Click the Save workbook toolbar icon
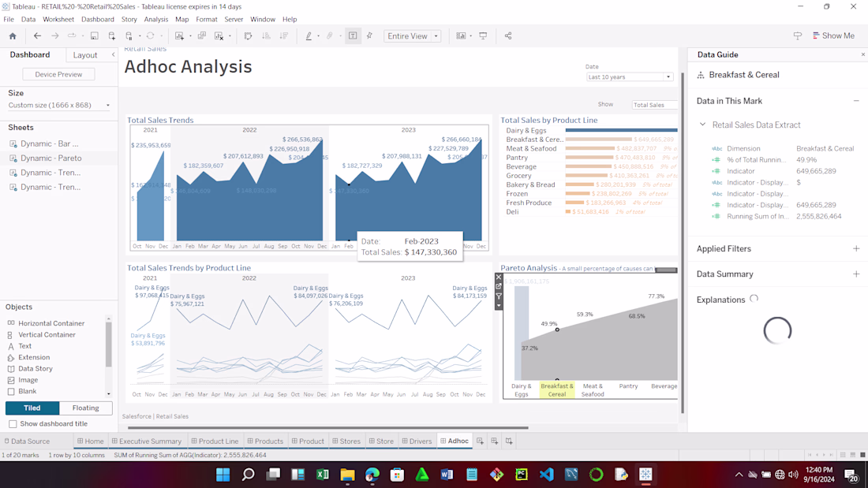Screen dimensions: 868x488 95,36
